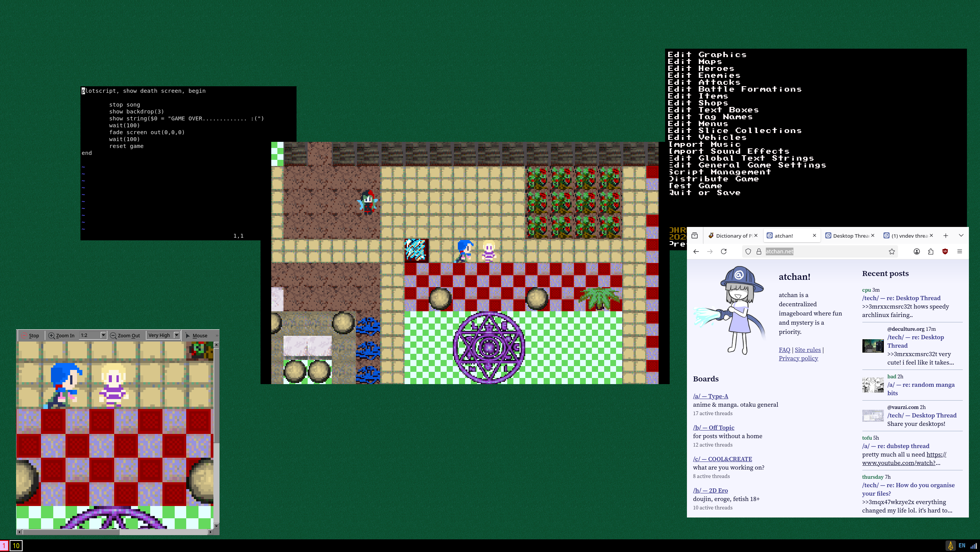Select Edit Maps in the editor menu

(695, 62)
